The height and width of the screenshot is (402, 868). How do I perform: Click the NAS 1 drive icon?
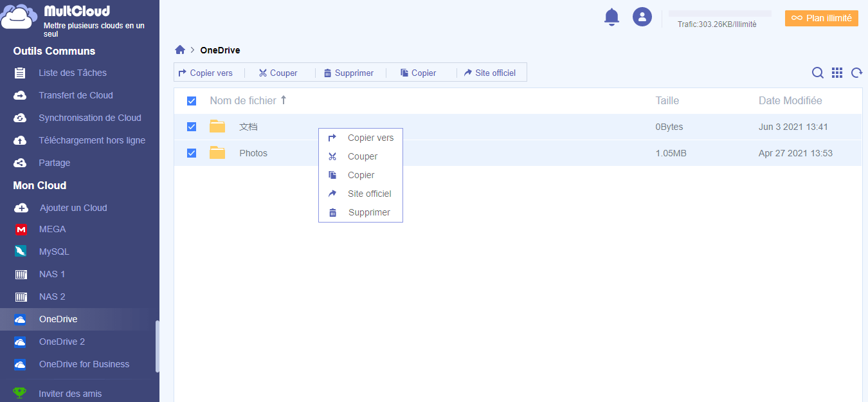(21, 274)
